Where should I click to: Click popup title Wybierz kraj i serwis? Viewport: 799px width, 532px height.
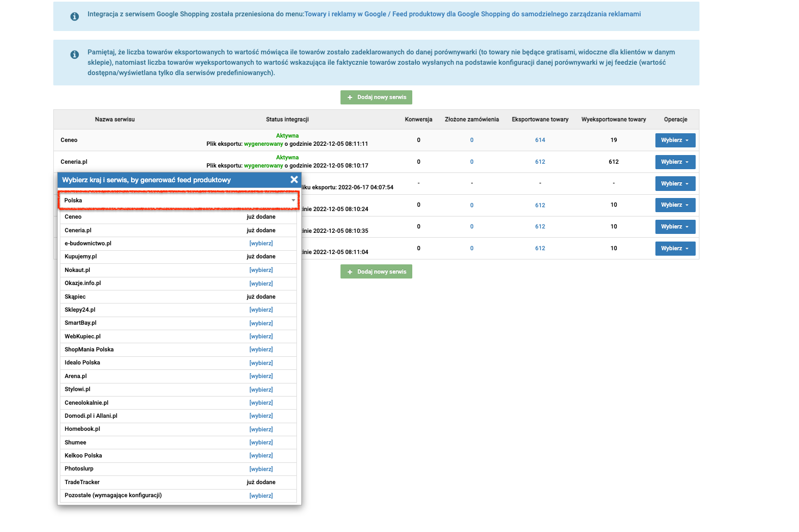pos(146,180)
